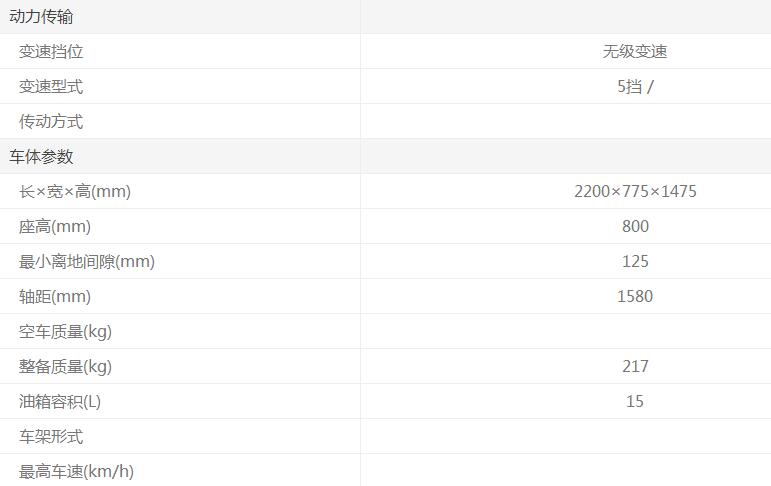This screenshot has width=771, height=486.
Task: Click the 无级变速 value cell
Action: coord(635,52)
